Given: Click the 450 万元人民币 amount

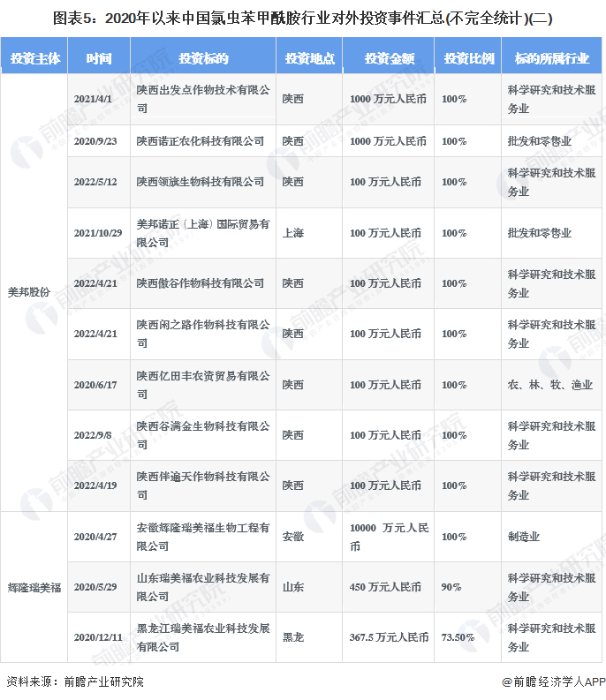Looking at the screenshot, I should click(x=385, y=587).
